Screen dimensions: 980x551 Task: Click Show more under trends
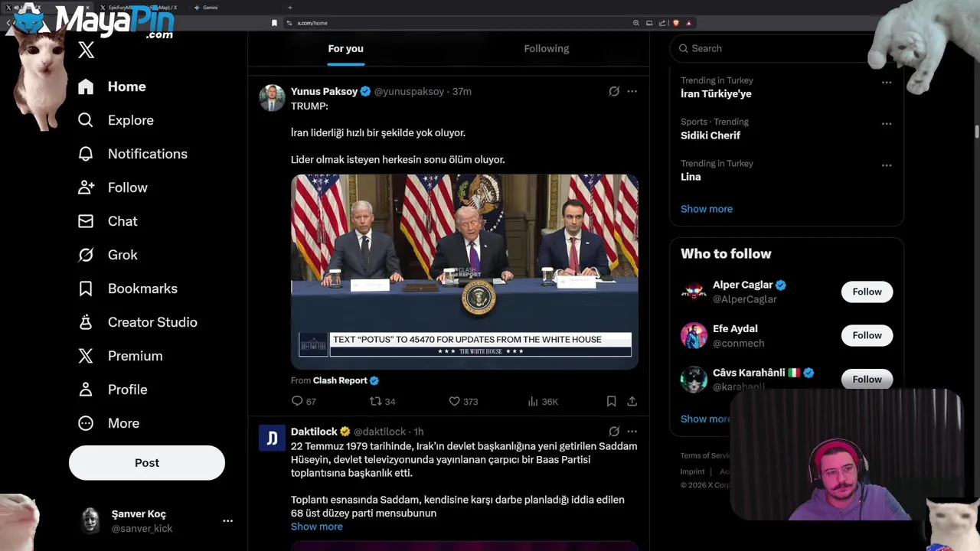coord(707,209)
